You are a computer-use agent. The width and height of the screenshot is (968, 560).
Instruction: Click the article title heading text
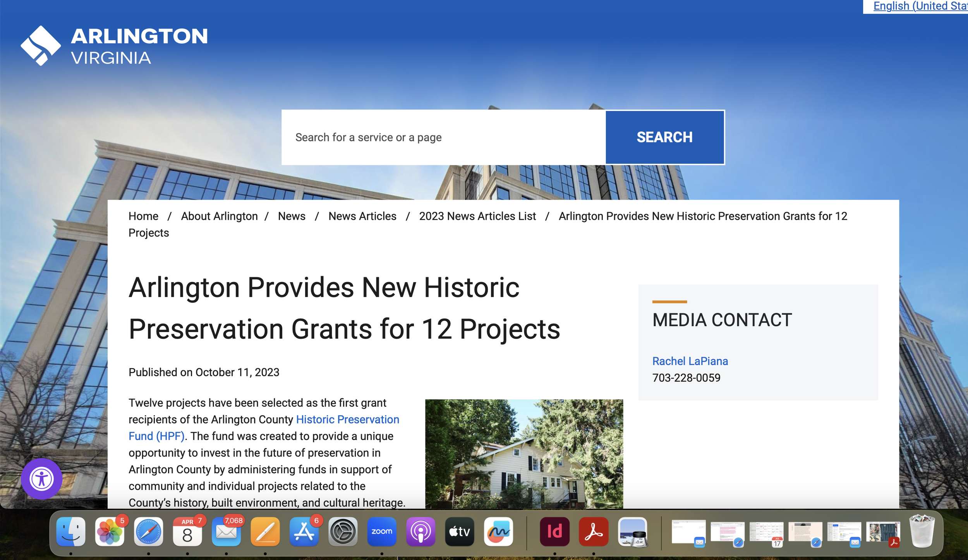(344, 308)
